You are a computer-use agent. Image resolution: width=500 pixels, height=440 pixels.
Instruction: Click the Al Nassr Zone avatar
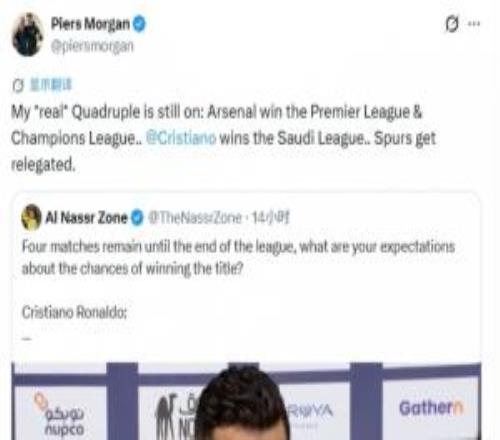coord(31,217)
